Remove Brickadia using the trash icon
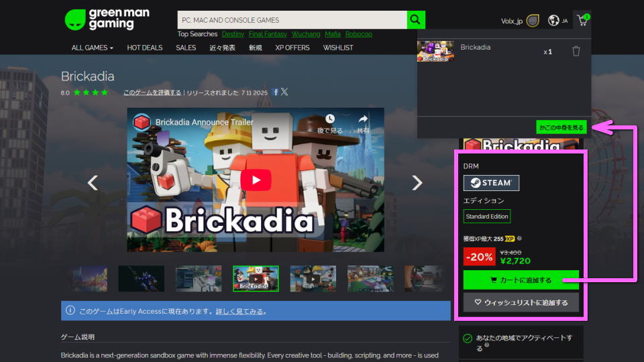The width and height of the screenshot is (644, 362). coord(576,52)
